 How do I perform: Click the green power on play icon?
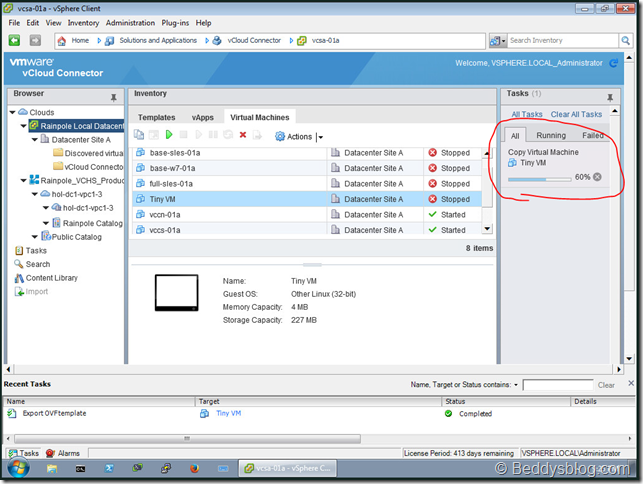[169, 135]
